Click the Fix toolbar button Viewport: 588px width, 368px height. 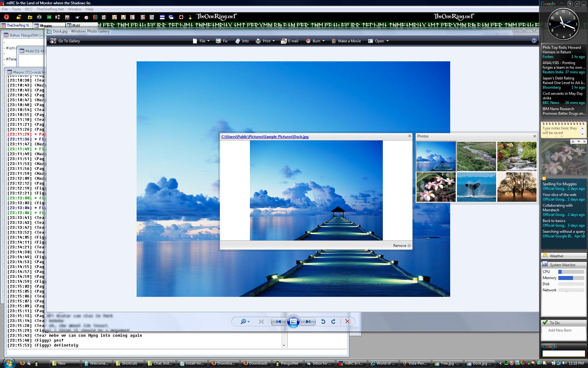click(222, 41)
